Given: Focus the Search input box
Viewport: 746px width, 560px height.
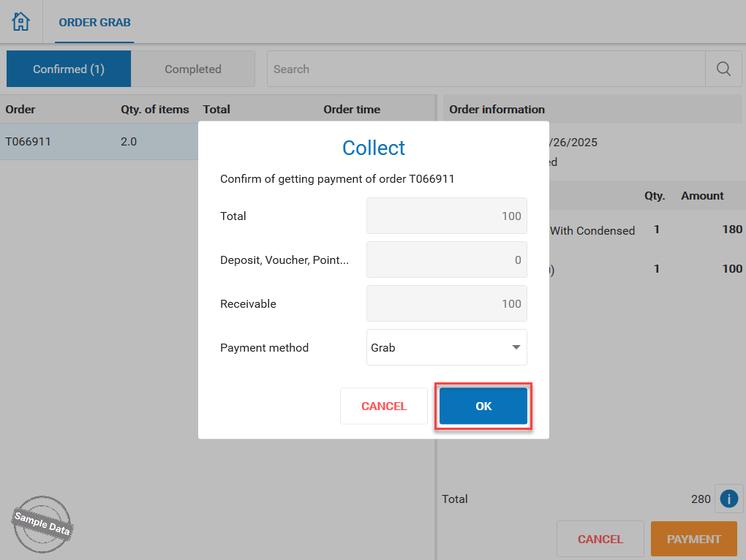Looking at the screenshot, I should pyautogui.click(x=486, y=69).
